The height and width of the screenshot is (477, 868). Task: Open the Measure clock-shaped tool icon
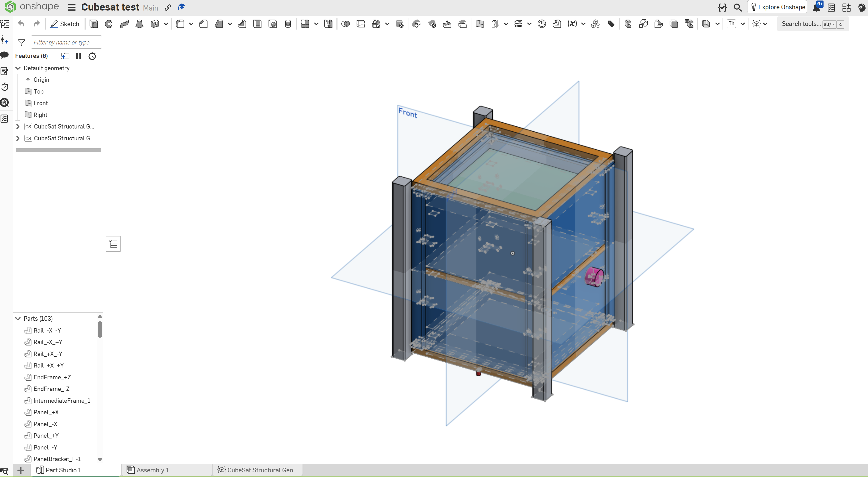pyautogui.click(x=542, y=24)
